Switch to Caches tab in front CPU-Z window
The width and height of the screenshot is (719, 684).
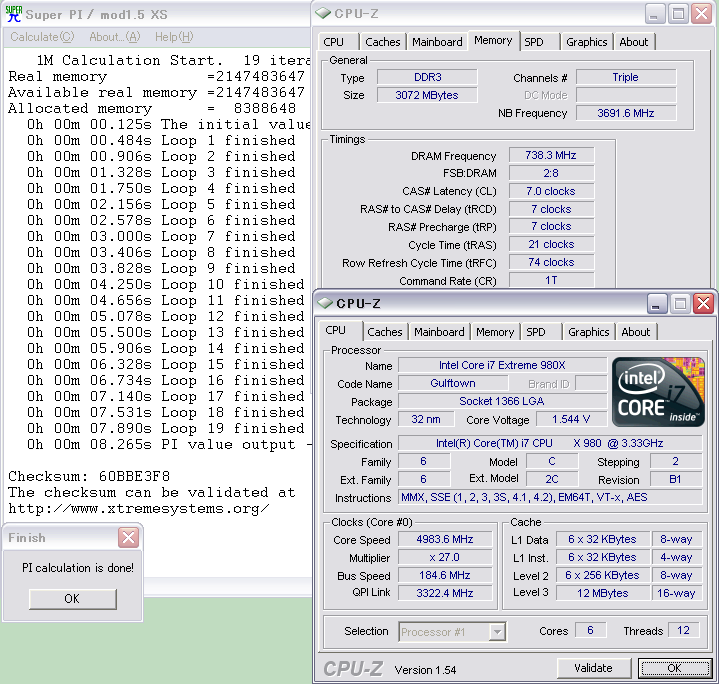click(x=385, y=331)
